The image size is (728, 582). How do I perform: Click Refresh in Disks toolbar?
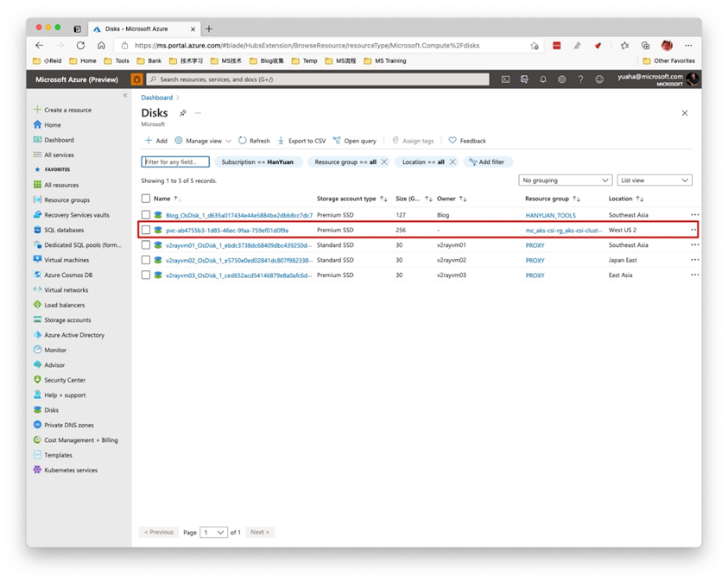254,141
